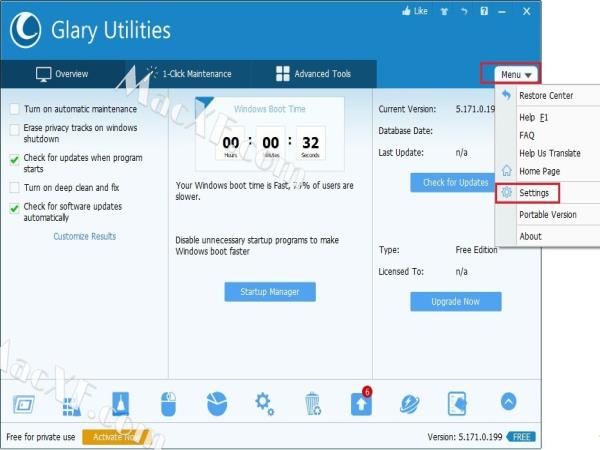Screen dimensions: 600x450
Task: Choose Restore Center from the menu
Action: point(547,95)
